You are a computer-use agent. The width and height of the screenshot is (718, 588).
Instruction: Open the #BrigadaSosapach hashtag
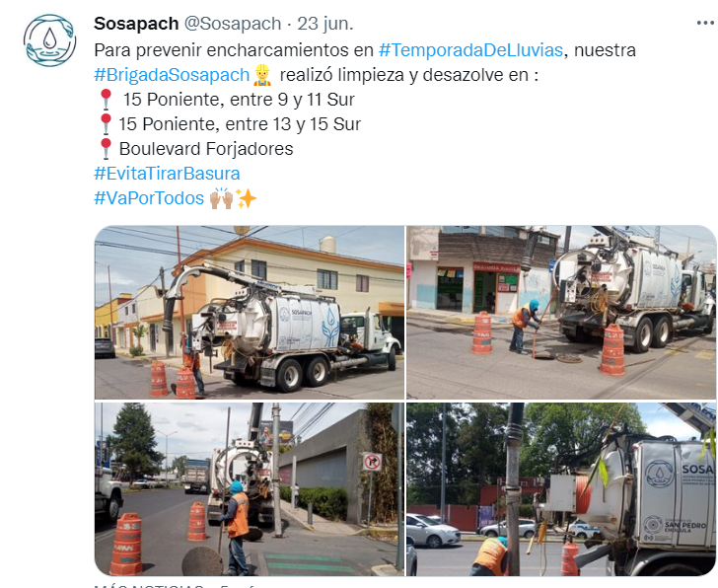coord(172,75)
